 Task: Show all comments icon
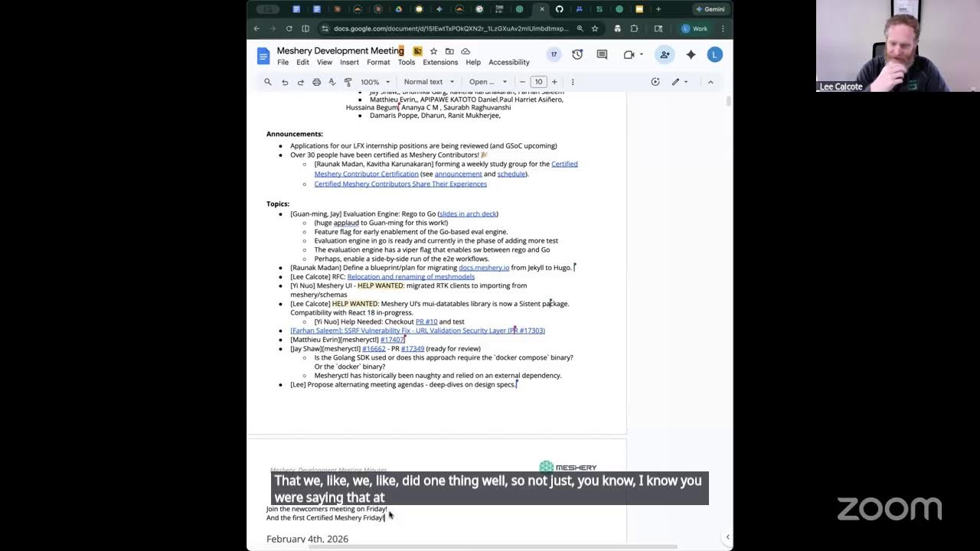tap(602, 54)
